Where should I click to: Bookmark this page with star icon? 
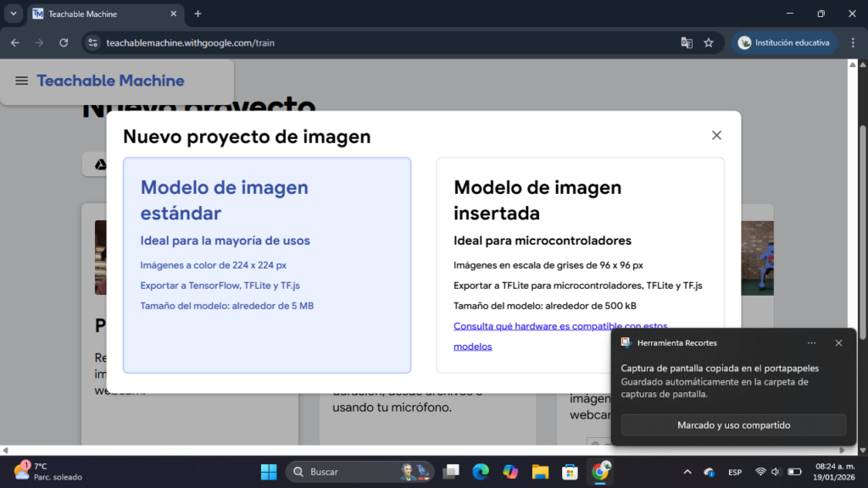tap(709, 42)
